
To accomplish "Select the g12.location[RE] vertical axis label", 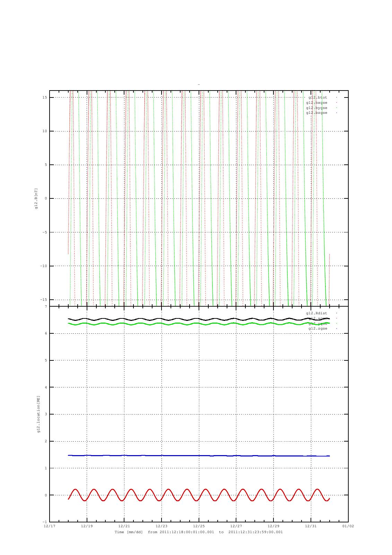I will tap(38, 414).
